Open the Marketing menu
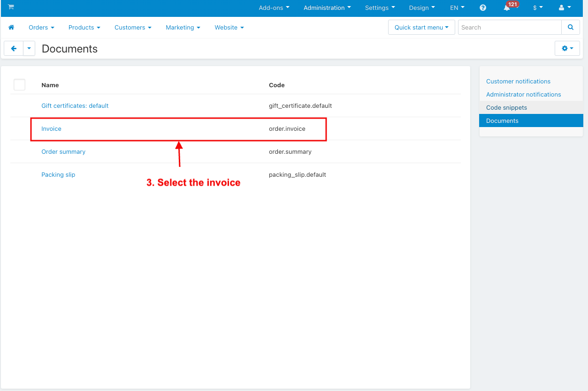Screen dimensions: 588x391 (183, 28)
